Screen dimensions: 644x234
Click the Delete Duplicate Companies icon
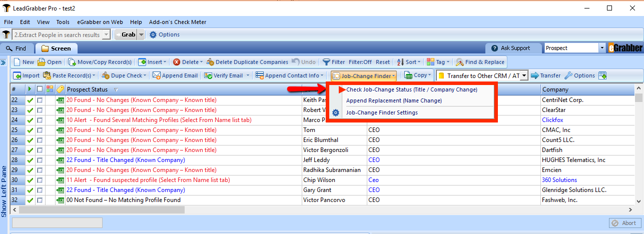tap(210, 62)
